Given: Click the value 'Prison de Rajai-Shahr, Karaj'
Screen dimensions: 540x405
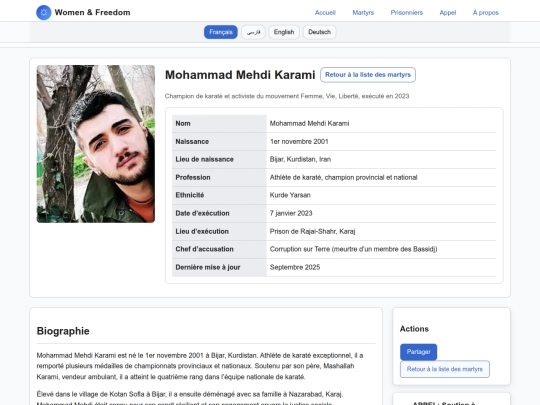Looking at the screenshot, I should (312, 231).
